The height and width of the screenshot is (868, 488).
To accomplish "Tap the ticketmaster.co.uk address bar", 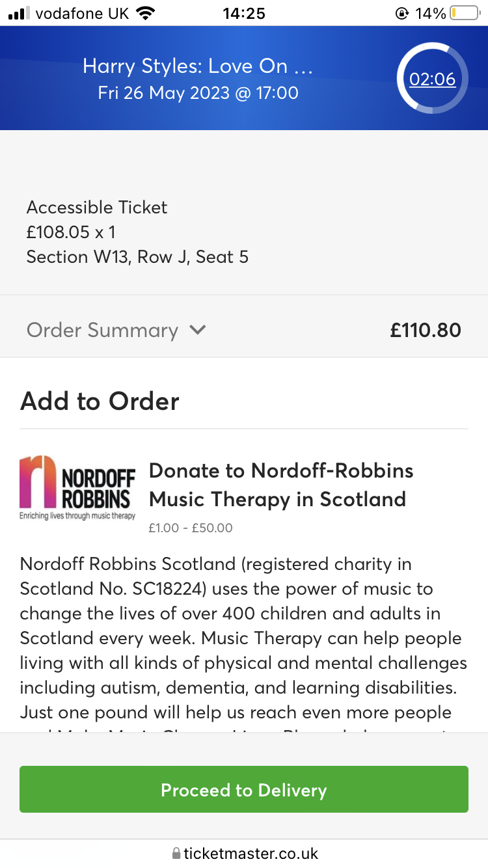I will tap(251, 853).
